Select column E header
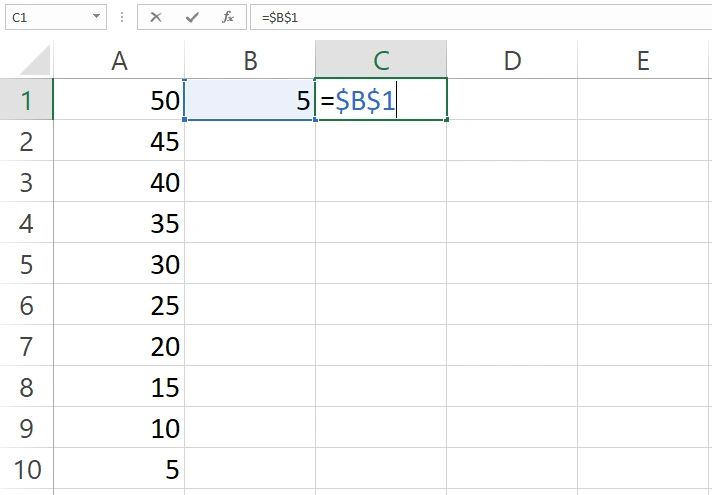 point(644,60)
